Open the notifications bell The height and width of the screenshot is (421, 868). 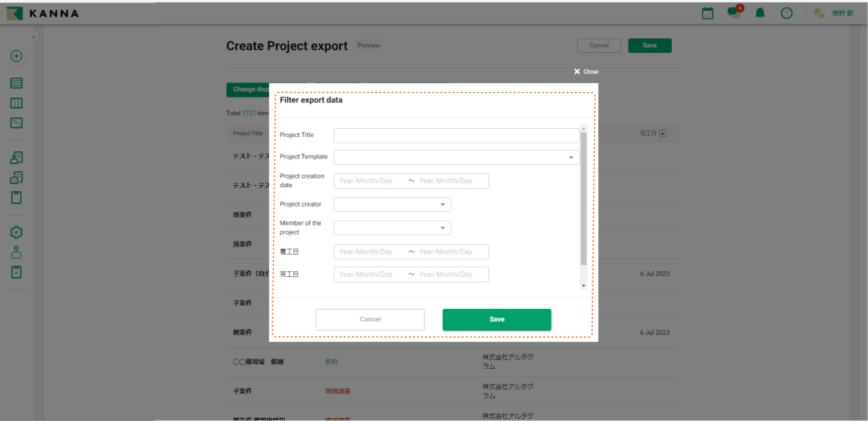(760, 13)
